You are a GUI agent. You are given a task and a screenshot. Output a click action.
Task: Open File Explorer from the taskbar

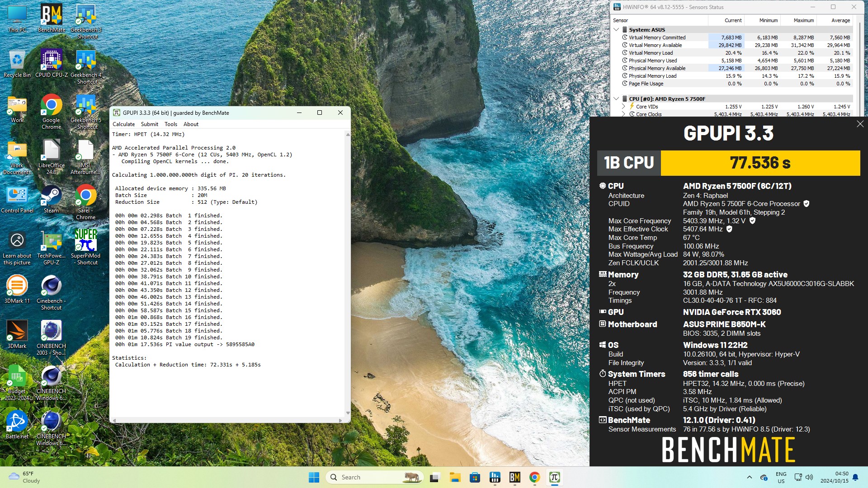coord(455,477)
